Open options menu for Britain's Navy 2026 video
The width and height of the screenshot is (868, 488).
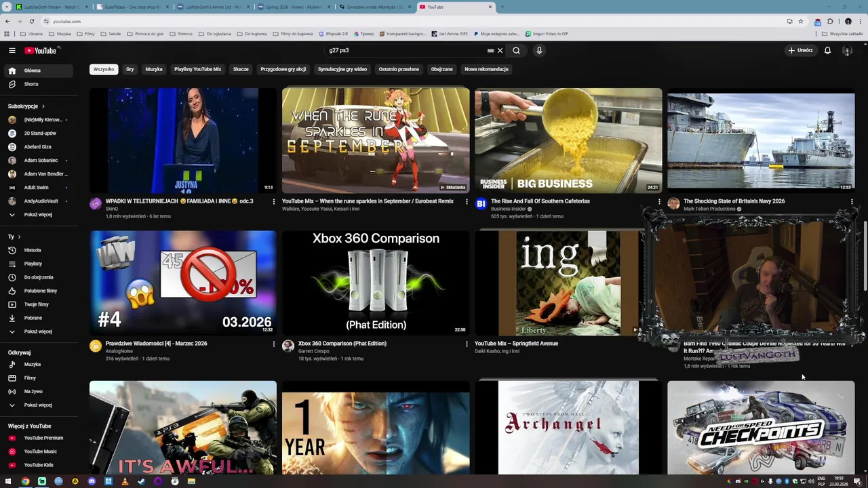852,201
